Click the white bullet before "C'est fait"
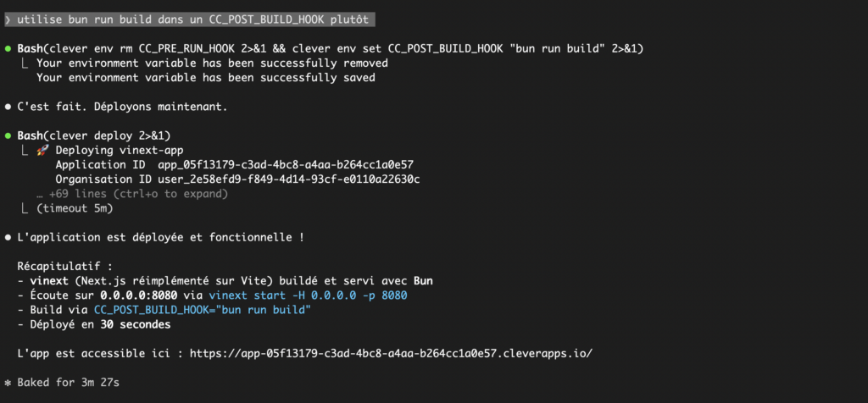 [8, 107]
